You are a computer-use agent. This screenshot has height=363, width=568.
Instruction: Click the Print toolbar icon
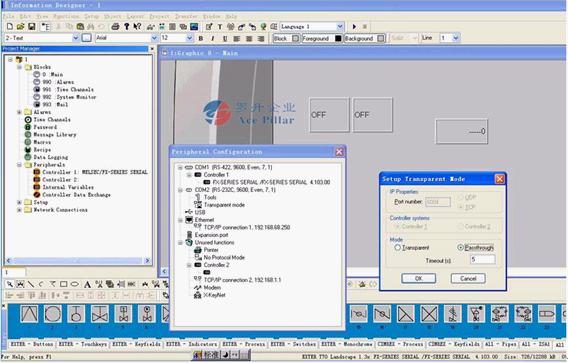click(x=115, y=26)
